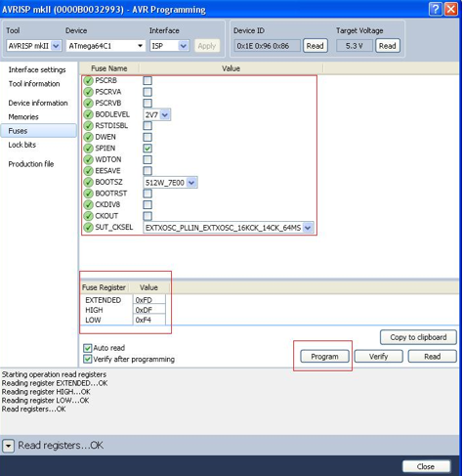The width and height of the screenshot is (463, 476).
Task: Enable the CKOUT fuse checkbox
Action: pyautogui.click(x=147, y=216)
